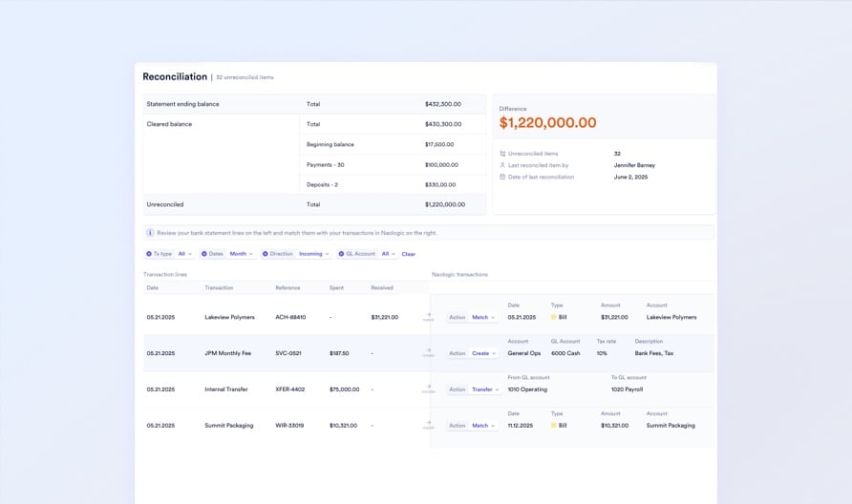852x504 pixels.
Task: Click the $75,000.00 spent amount
Action: click(345, 389)
